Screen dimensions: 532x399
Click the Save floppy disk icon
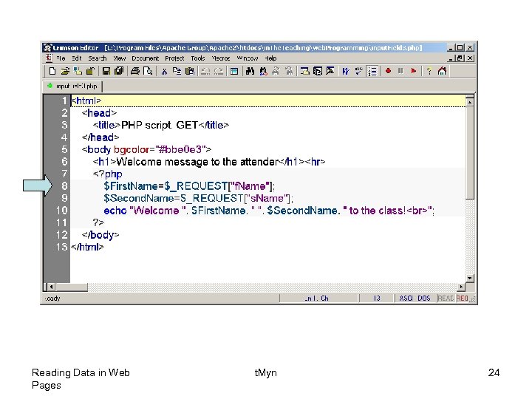(x=106, y=71)
